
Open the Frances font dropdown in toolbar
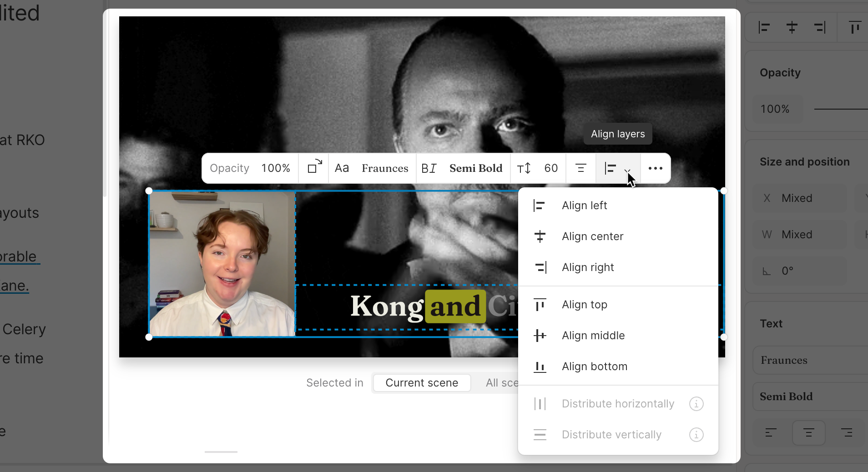tap(385, 168)
